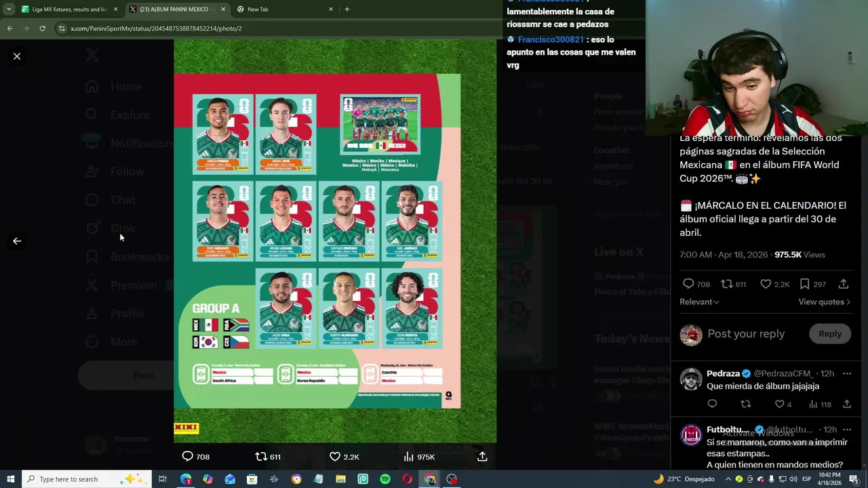868x488 pixels.
Task: Open the weather widget 23°C Despejado
Action: [x=684, y=479]
